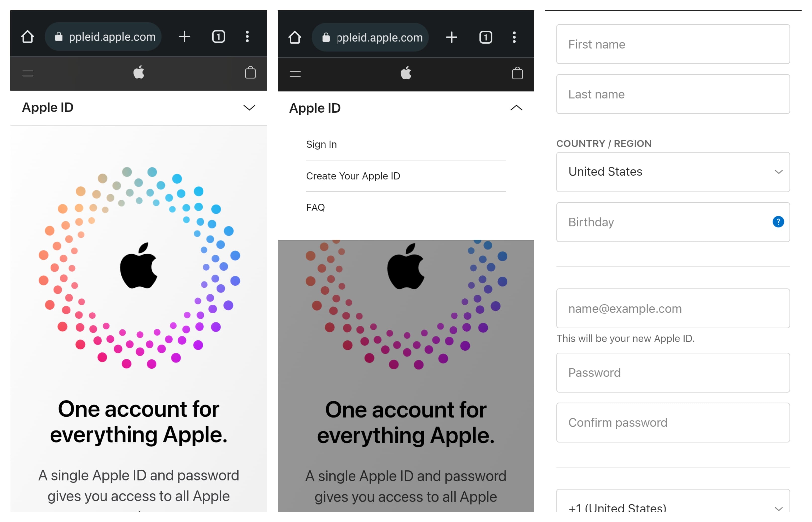Click Create Your Apple ID menu item
This screenshot has width=812, height=522.
[353, 175]
